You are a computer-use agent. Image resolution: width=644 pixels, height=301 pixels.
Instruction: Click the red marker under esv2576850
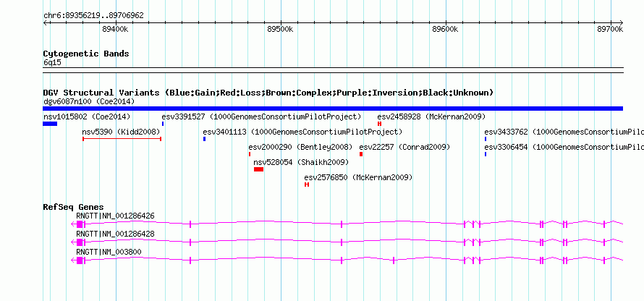coord(306,185)
